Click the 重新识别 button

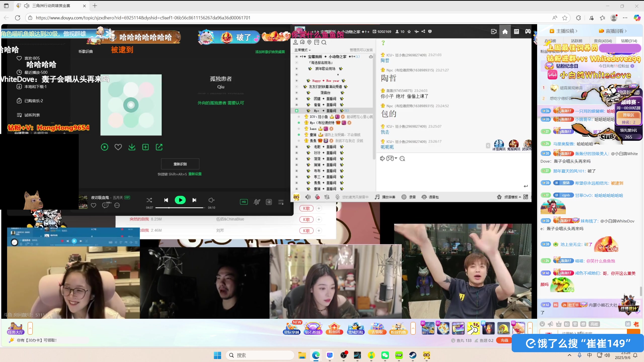(x=180, y=164)
